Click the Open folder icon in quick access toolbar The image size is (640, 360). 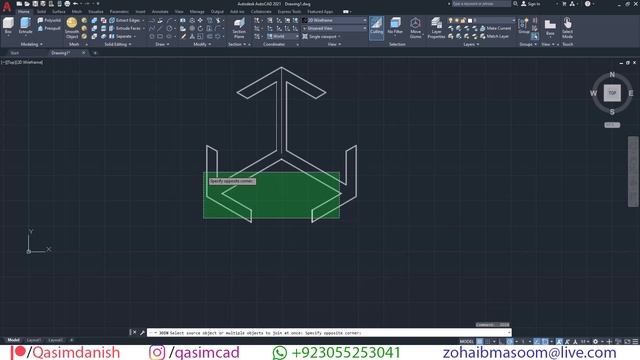(27, 4)
